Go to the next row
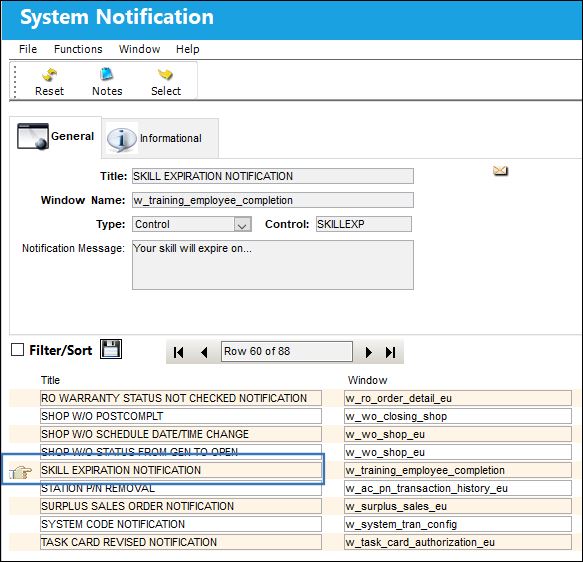 coord(368,352)
